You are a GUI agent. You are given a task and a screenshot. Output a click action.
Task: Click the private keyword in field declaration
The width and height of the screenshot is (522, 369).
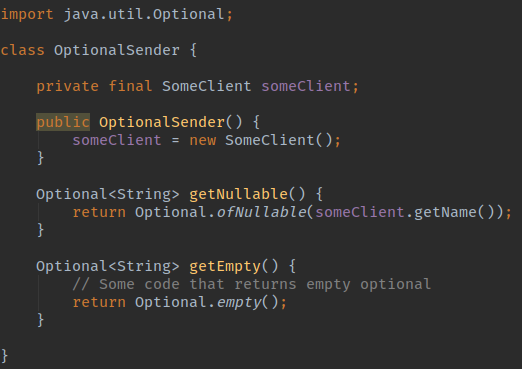pos(67,86)
